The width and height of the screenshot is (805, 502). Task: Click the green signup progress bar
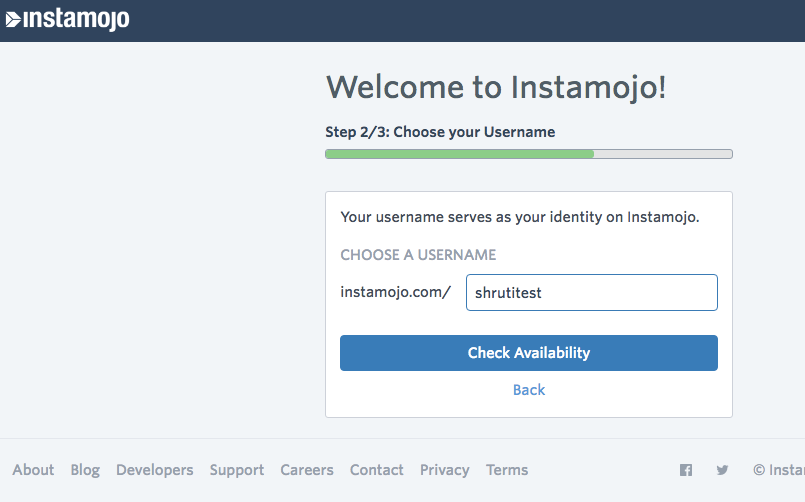460,154
